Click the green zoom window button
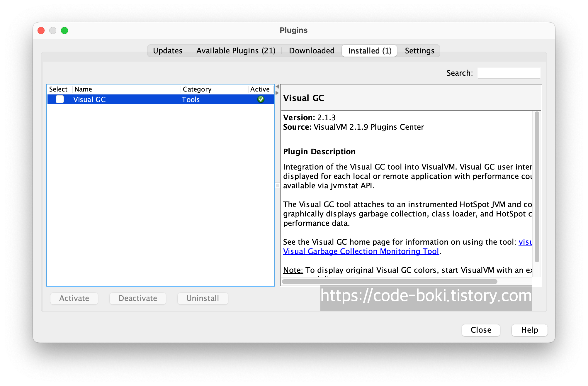The width and height of the screenshot is (588, 386). click(x=64, y=31)
